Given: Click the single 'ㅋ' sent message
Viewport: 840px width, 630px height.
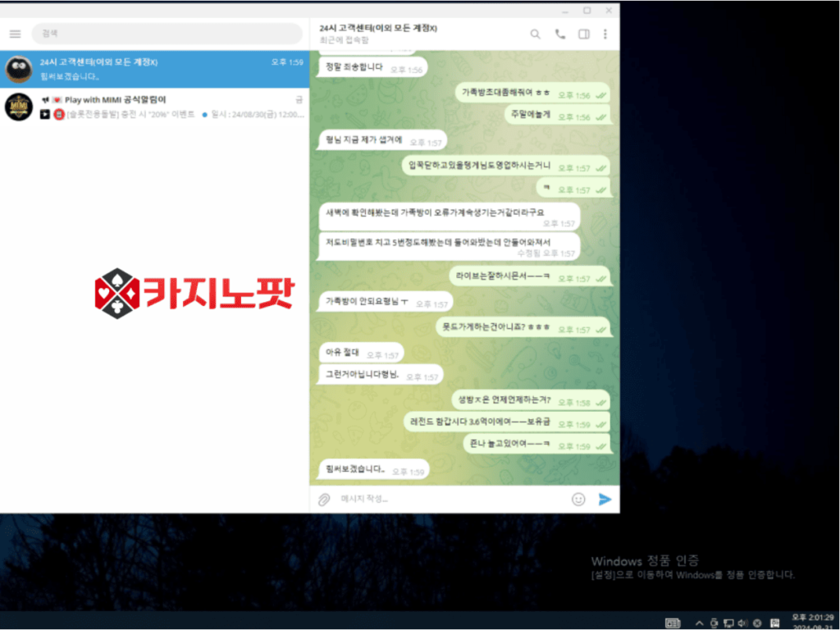Looking at the screenshot, I should click(573, 188).
